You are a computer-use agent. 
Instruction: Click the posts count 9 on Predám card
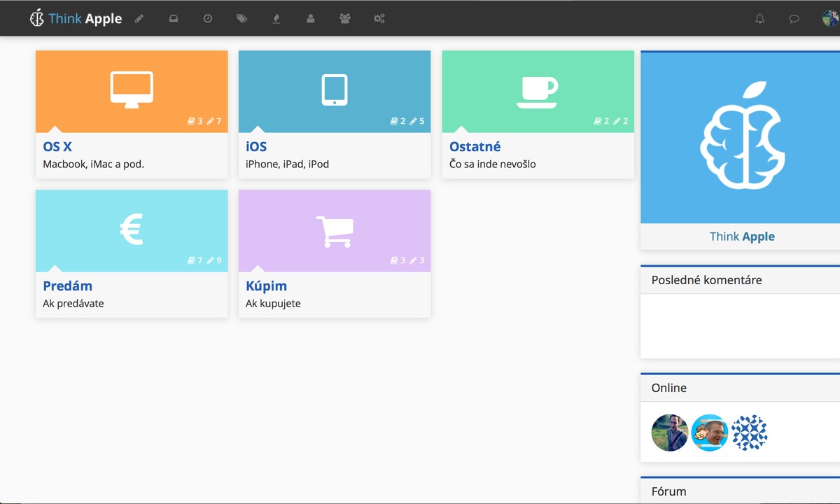pos(214,260)
